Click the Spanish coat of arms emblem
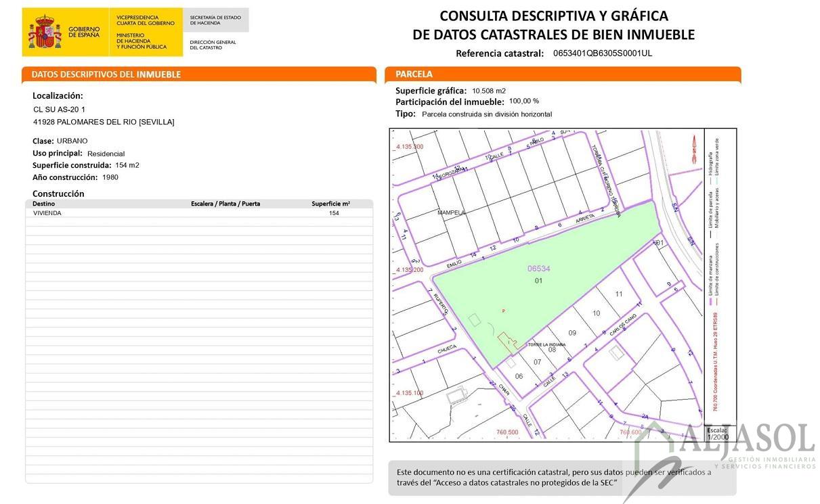The image size is (820, 504). (45, 32)
